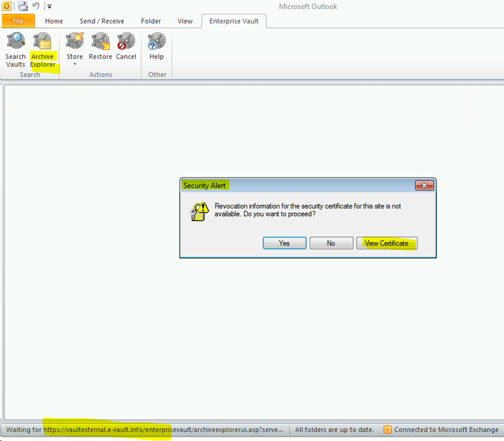Click the Outlook application icon in title bar
Screen dimensions: 504x441
[x=7, y=6]
